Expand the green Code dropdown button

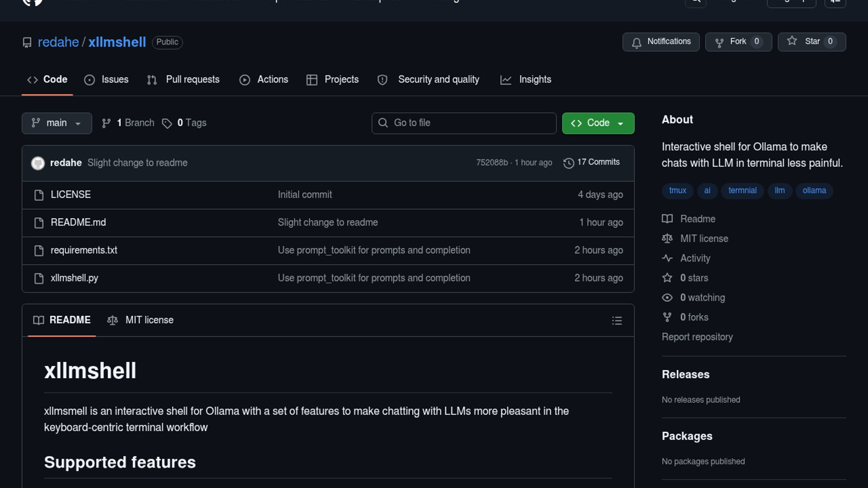[x=598, y=123]
